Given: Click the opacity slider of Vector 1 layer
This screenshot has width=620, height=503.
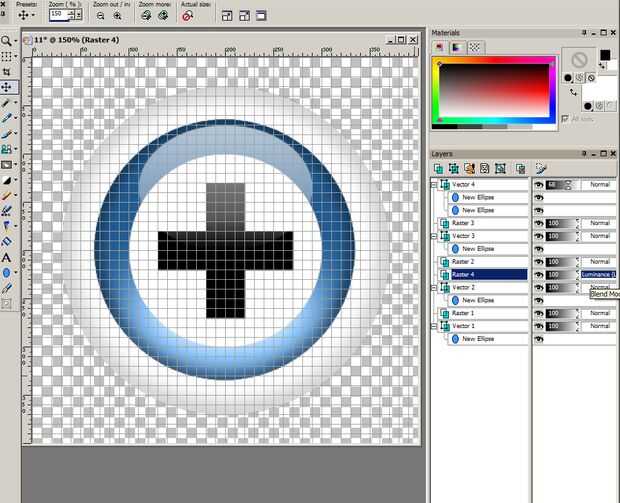Looking at the screenshot, I should (x=561, y=326).
